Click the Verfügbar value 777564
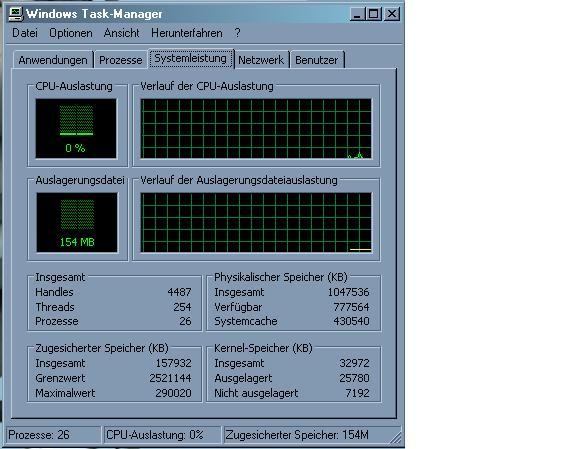Viewport: 576px width, 449px height. 351,307
